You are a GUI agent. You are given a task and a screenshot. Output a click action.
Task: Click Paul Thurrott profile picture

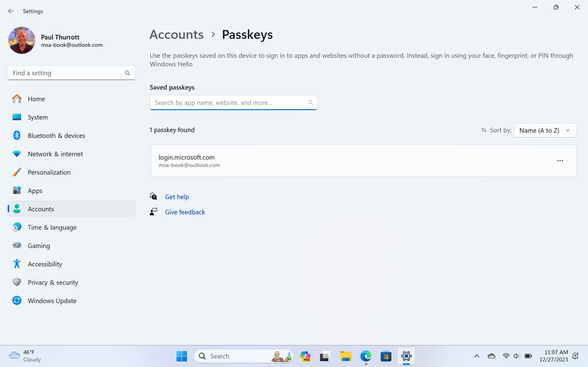[x=22, y=41]
